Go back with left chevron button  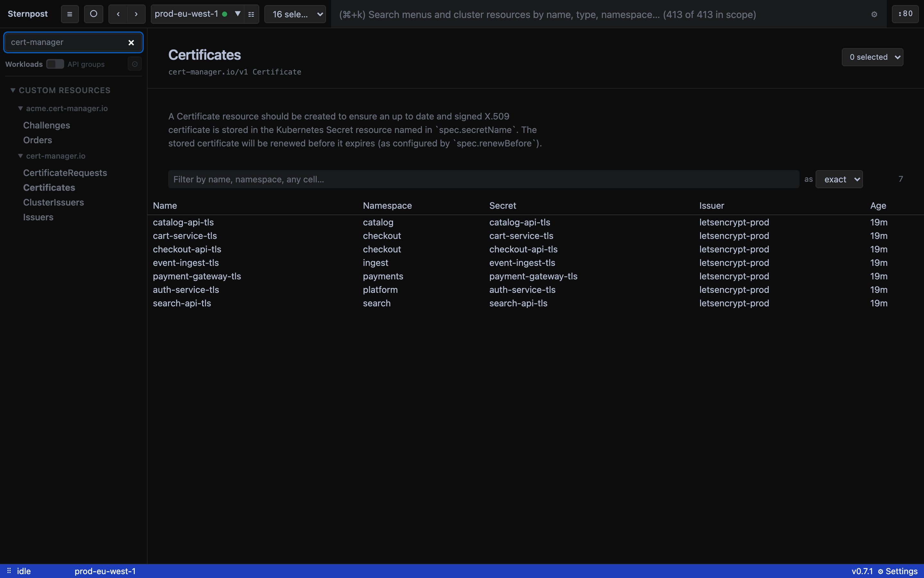pos(118,14)
